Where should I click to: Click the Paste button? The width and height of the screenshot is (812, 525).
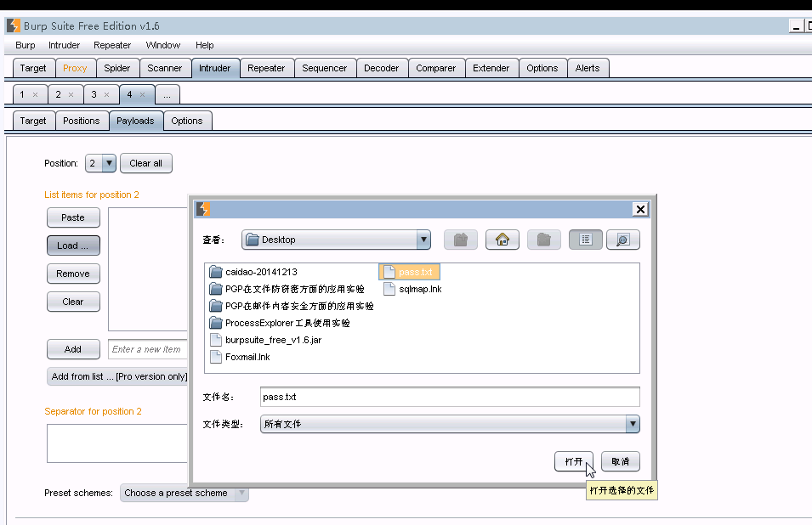pyautogui.click(x=73, y=217)
